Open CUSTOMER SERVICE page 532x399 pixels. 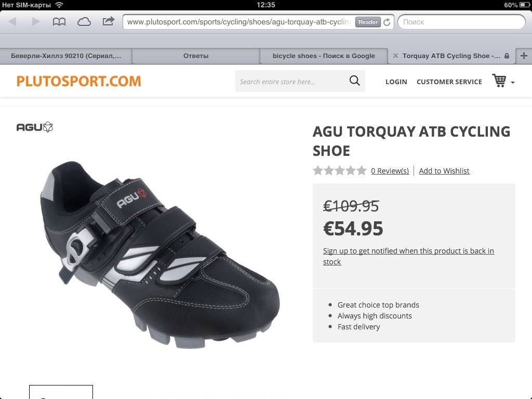(x=449, y=82)
